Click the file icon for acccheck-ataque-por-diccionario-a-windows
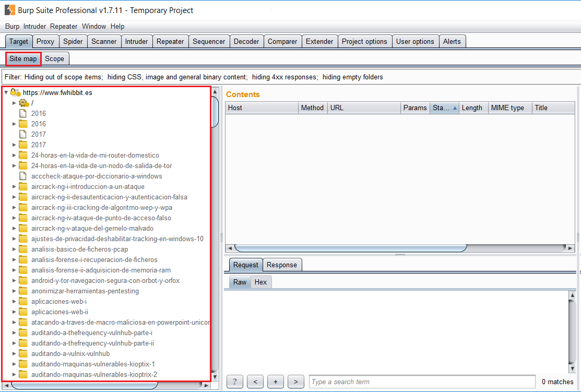Screen dimensions: 581x392 click(x=23, y=176)
